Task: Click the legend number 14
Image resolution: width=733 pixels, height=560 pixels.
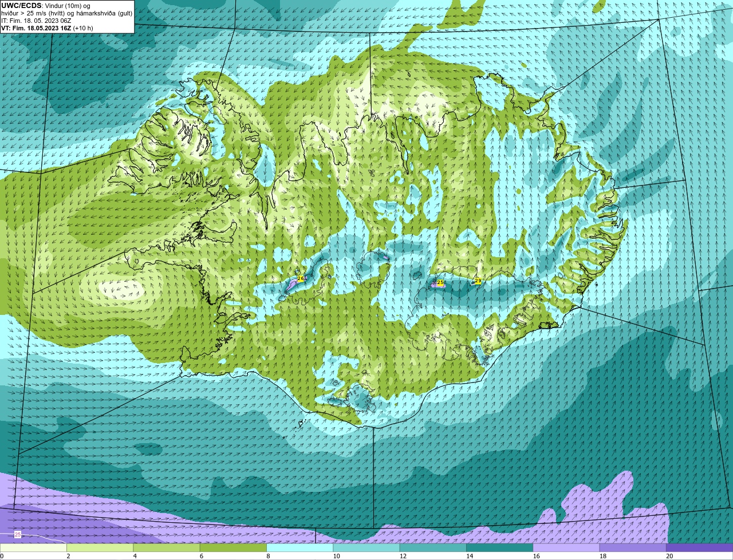Action: 468,556
